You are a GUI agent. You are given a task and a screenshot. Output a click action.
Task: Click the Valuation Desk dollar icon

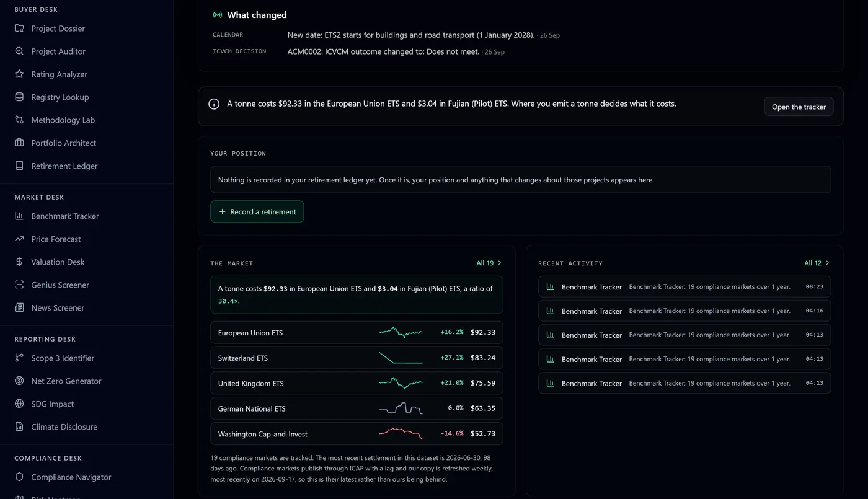click(19, 262)
